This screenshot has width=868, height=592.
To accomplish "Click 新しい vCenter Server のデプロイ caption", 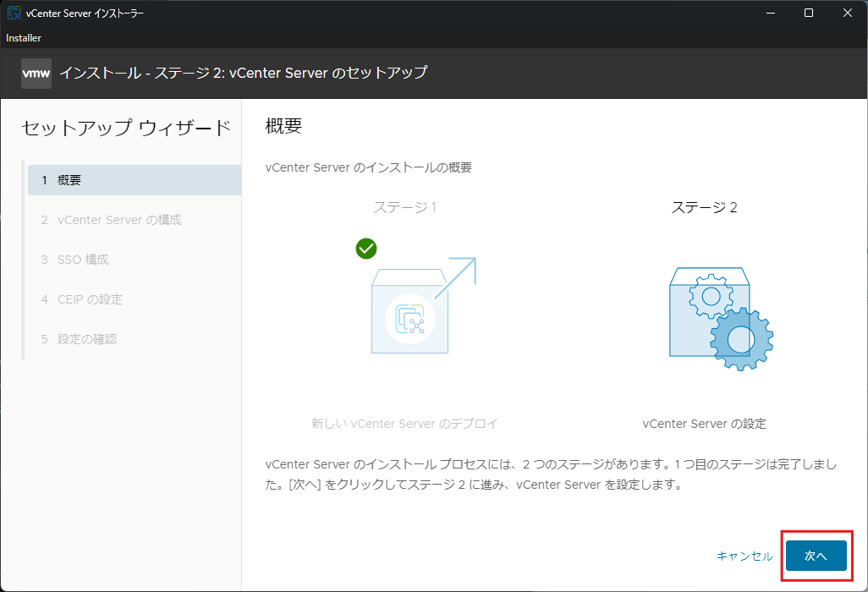I will [x=404, y=424].
